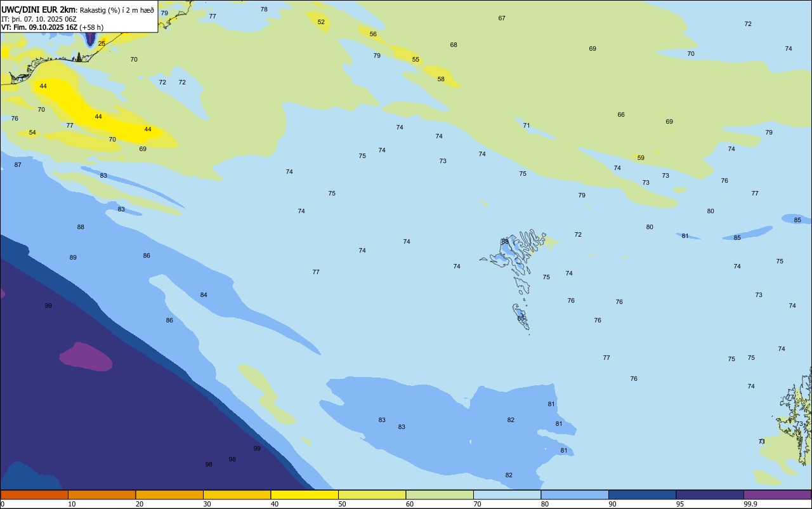The image size is (812, 509).
Task: Select the 95–99.9 navy legend swatch
Action: coord(710,494)
